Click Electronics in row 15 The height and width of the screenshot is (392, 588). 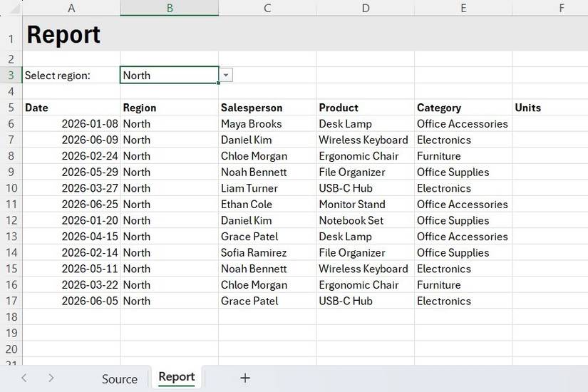pos(463,269)
